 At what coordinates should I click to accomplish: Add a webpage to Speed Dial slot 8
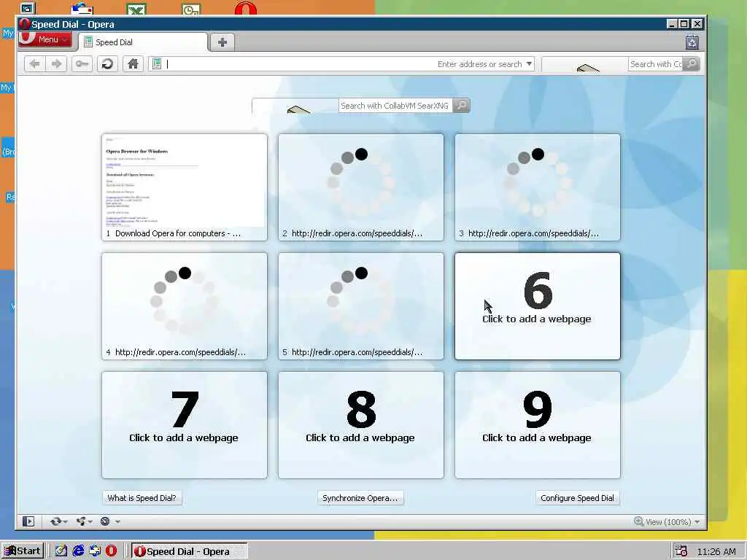tap(361, 425)
